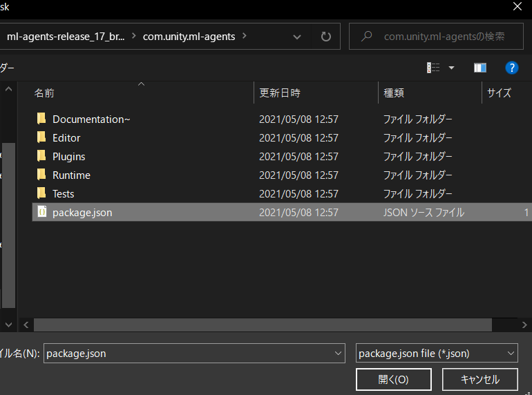Select the Tests folder icon
The height and width of the screenshot is (395, 532).
41,193
